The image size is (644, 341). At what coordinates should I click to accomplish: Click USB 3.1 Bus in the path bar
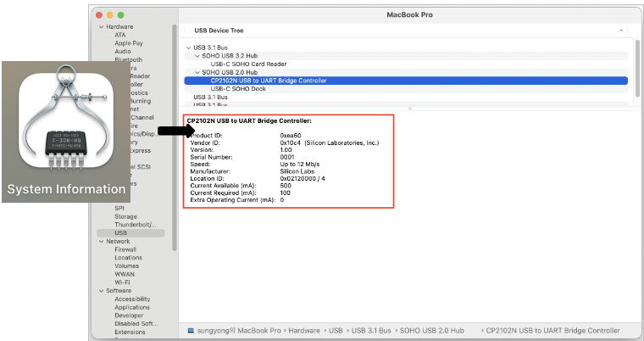[x=371, y=330]
